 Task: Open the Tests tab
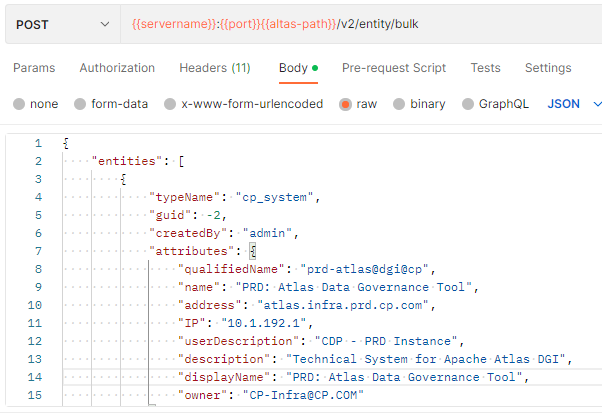pyautogui.click(x=486, y=68)
